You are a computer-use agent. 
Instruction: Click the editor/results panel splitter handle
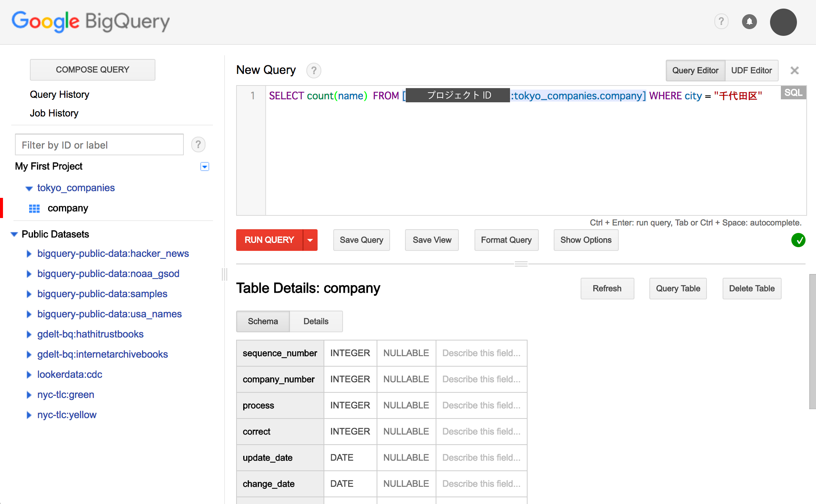point(521,264)
